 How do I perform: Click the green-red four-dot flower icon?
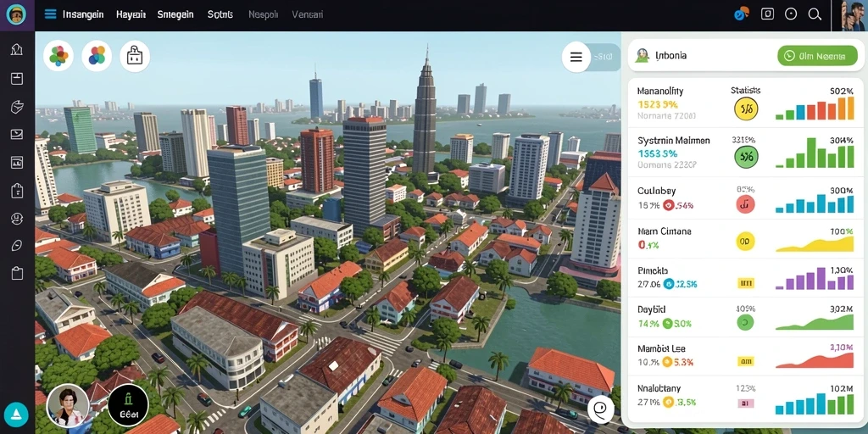[x=58, y=56]
